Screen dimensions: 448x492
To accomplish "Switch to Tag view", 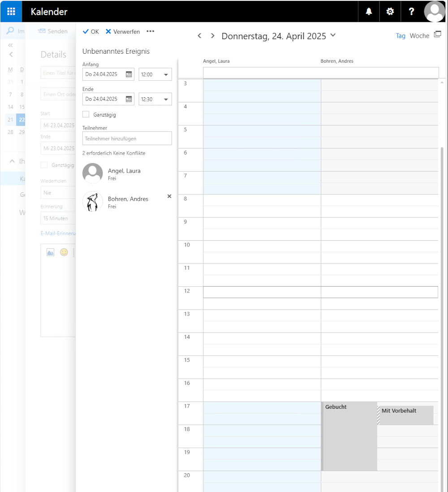I will click(x=401, y=36).
